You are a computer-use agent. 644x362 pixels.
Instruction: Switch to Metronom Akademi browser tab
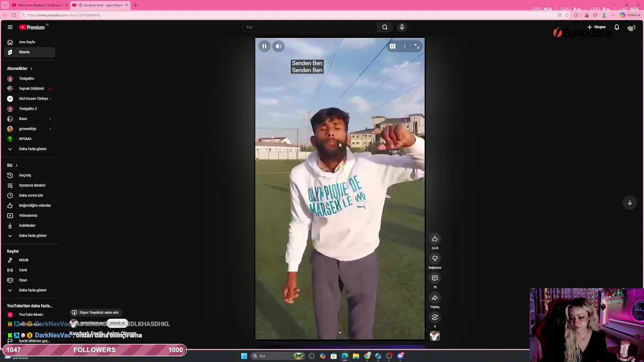coord(39,5)
